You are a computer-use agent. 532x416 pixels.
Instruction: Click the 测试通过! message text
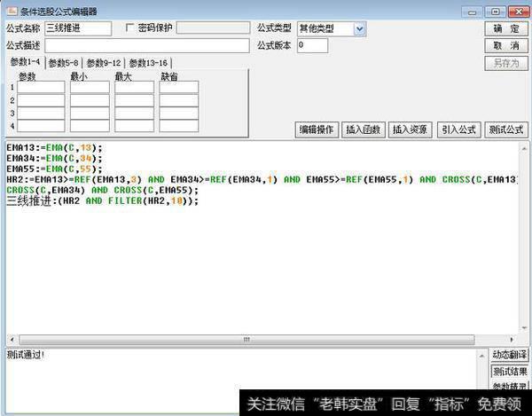[26, 355]
